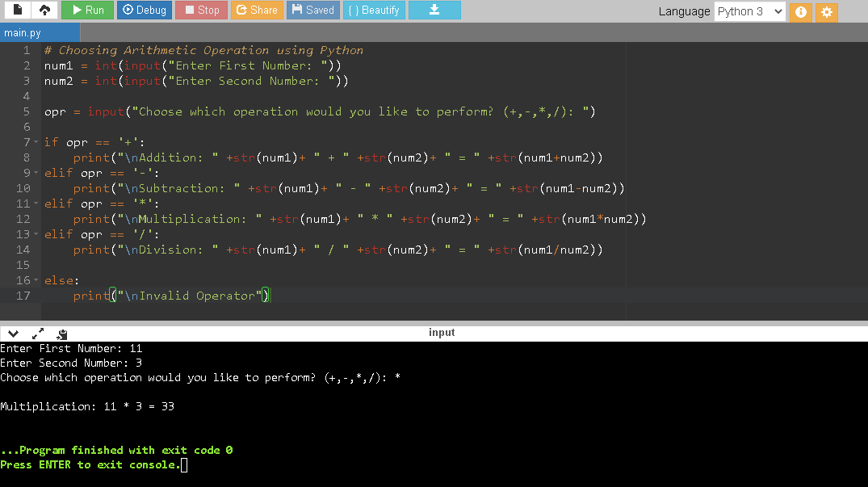Click the console 'input' title label
Image resolution: width=868 pixels, height=487 pixels.
(x=442, y=333)
